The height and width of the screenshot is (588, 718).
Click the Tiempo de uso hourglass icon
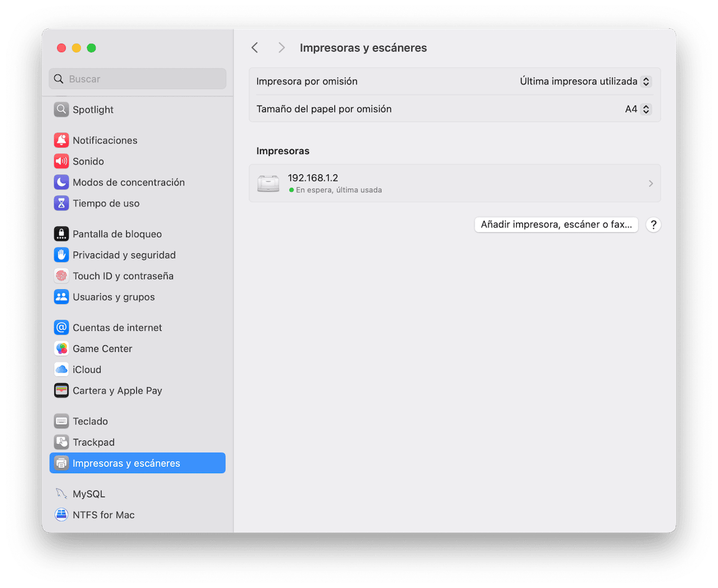click(x=61, y=203)
